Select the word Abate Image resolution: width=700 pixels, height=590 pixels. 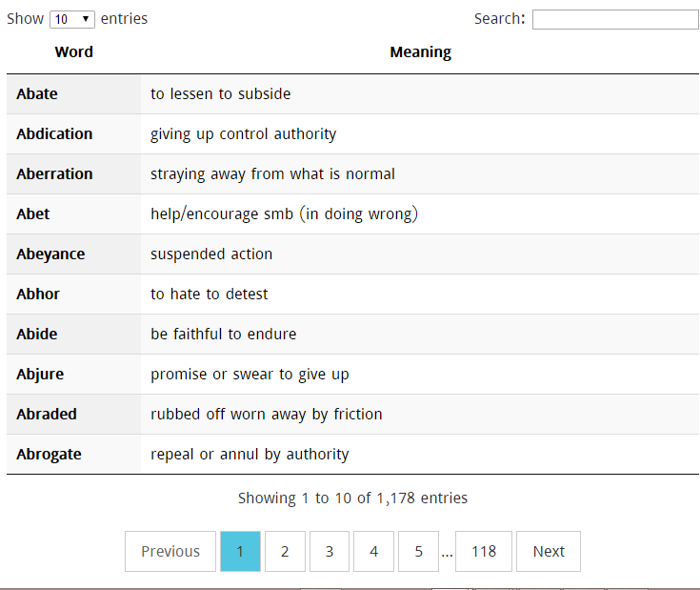pos(37,93)
